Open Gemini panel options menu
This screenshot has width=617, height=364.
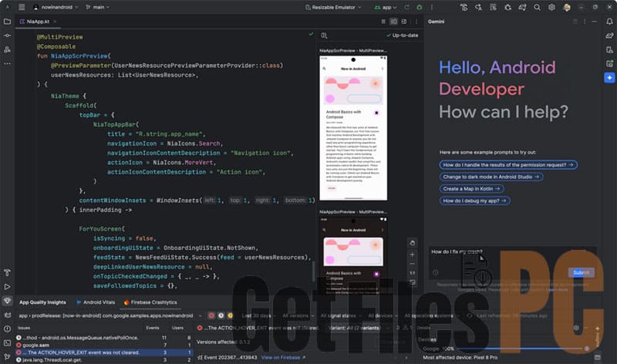pos(585,22)
